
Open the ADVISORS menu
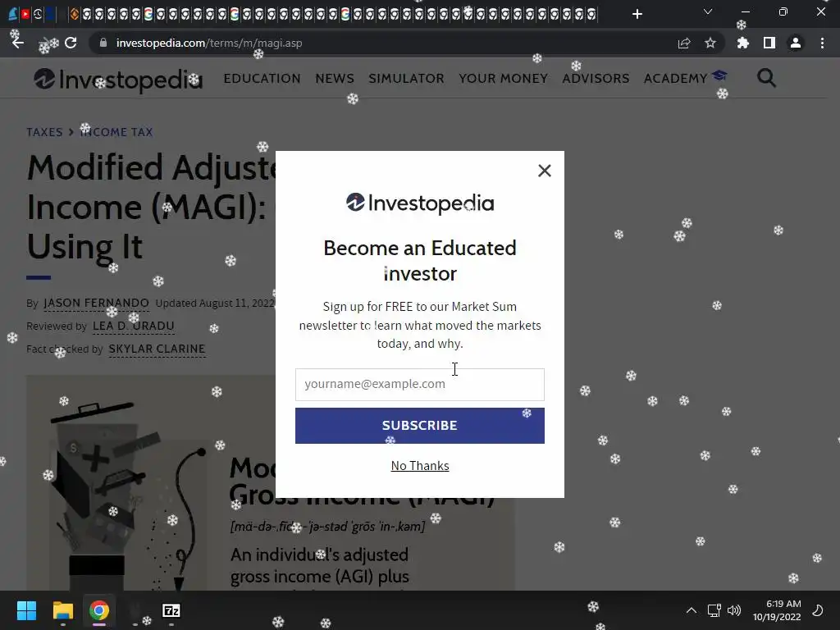pyautogui.click(x=596, y=78)
